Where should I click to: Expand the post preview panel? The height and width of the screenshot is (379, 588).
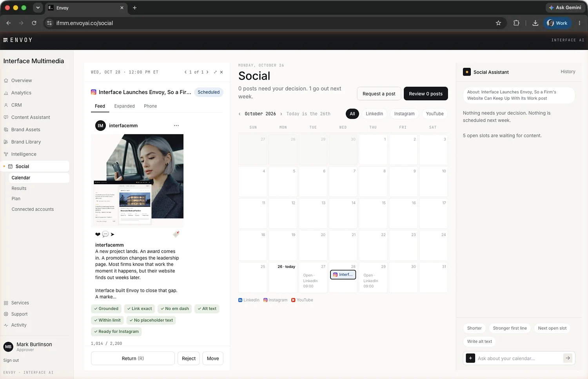[x=215, y=72]
